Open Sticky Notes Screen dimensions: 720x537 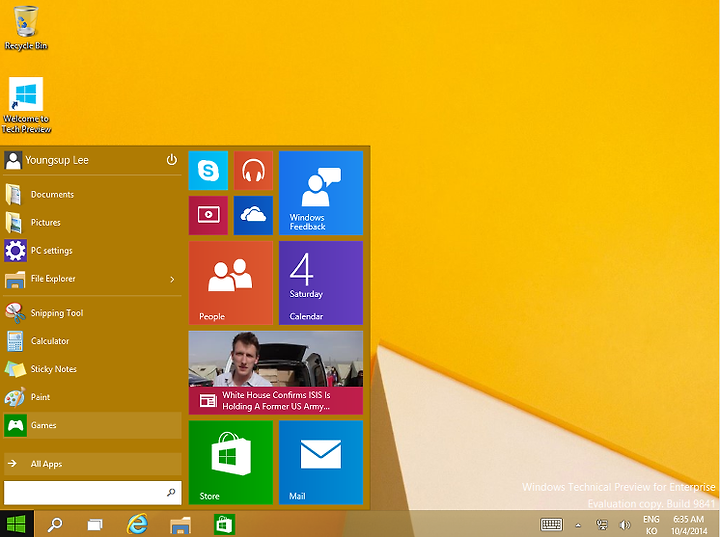92,369
